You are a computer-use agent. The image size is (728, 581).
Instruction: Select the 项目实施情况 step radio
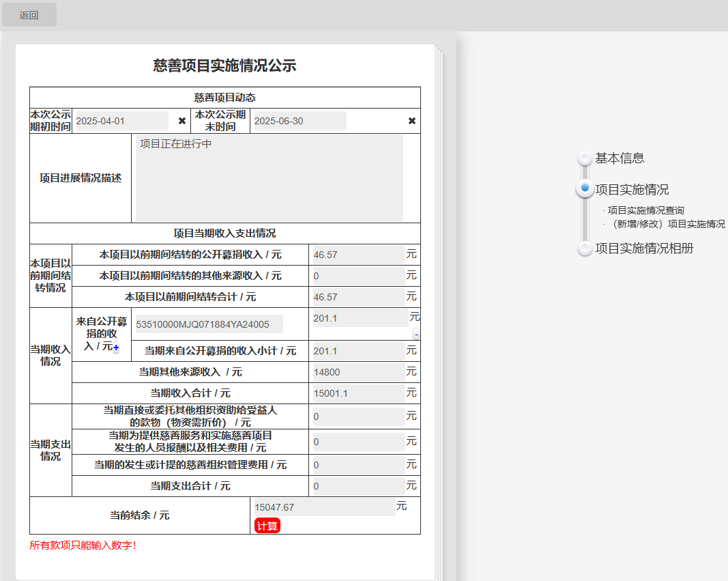[585, 188]
